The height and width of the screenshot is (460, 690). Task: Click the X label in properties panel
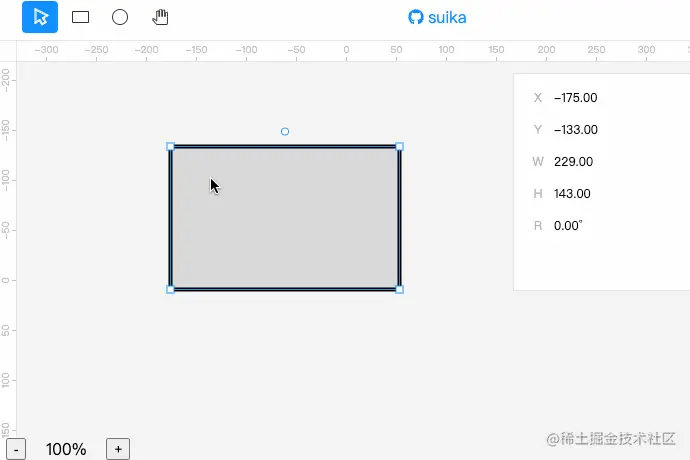coord(538,98)
